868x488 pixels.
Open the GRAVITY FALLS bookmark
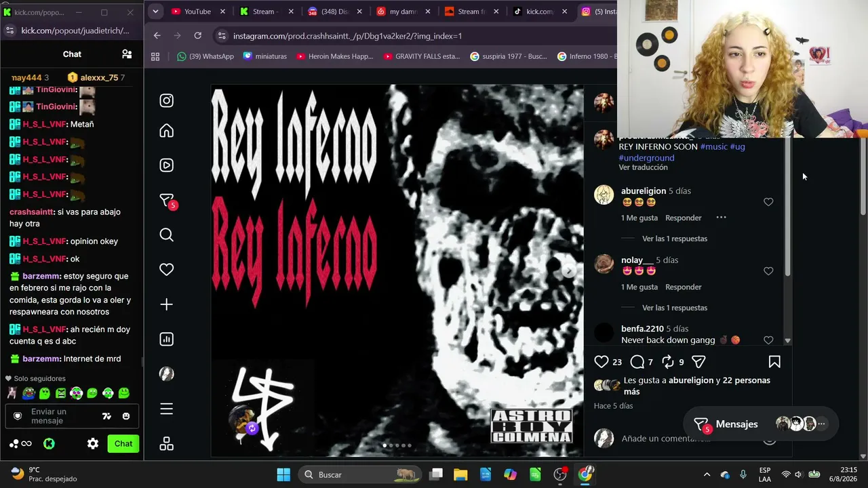[421, 56]
